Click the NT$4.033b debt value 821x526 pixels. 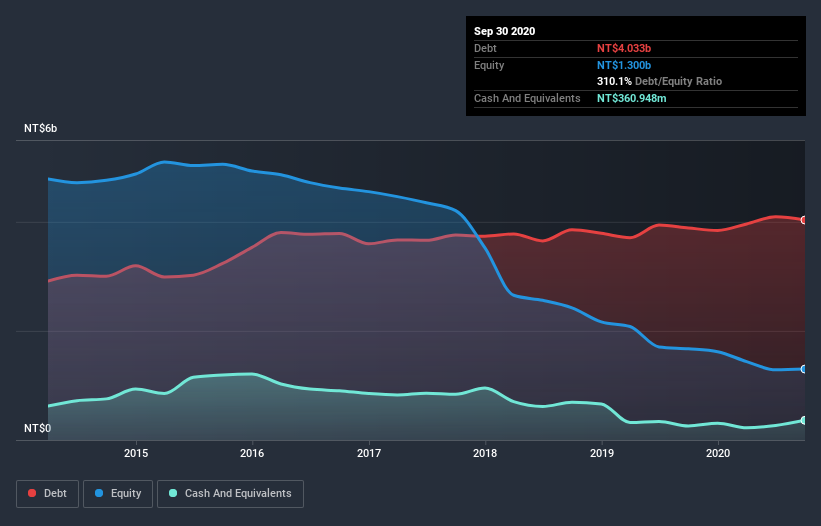point(624,48)
